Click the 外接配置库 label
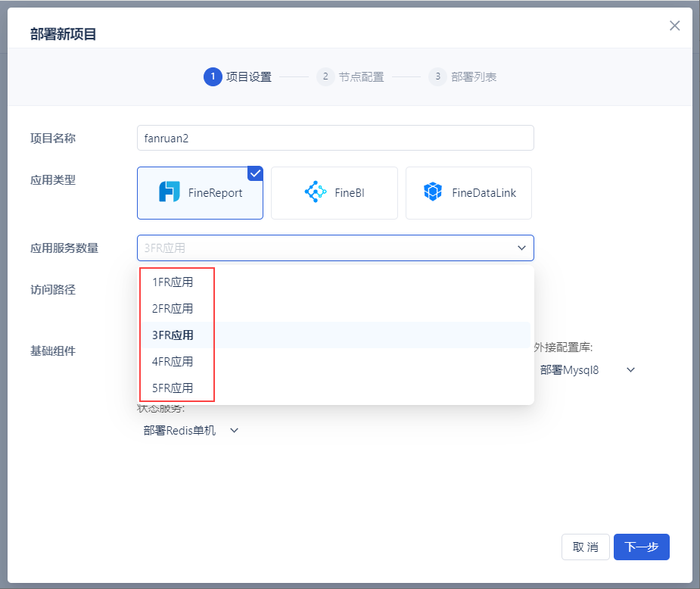Image resolution: width=700 pixels, height=589 pixels. [563, 347]
